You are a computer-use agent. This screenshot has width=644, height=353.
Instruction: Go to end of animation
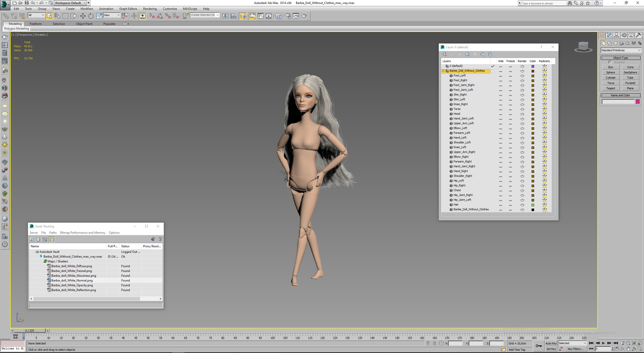pos(615,343)
